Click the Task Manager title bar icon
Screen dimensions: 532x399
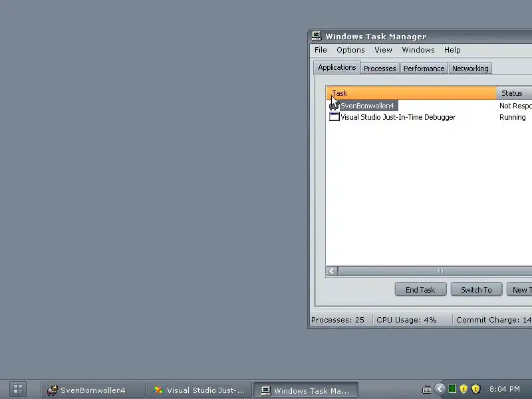[x=317, y=36]
